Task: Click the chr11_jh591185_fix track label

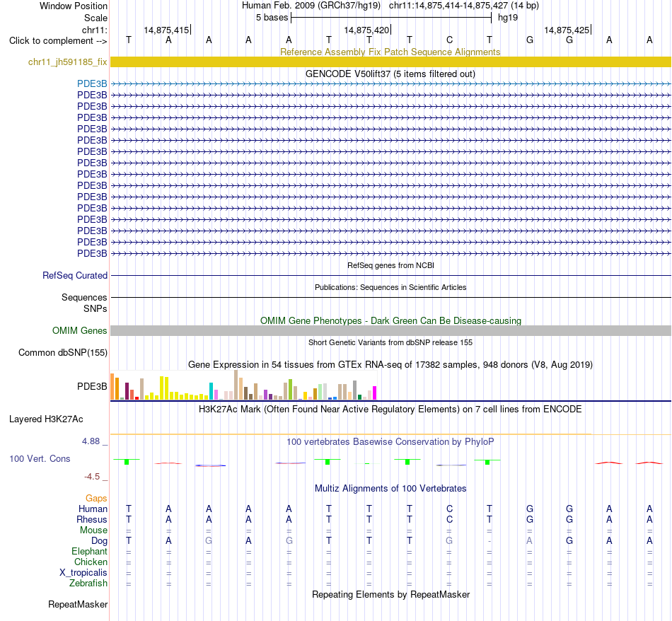Action: [67, 62]
